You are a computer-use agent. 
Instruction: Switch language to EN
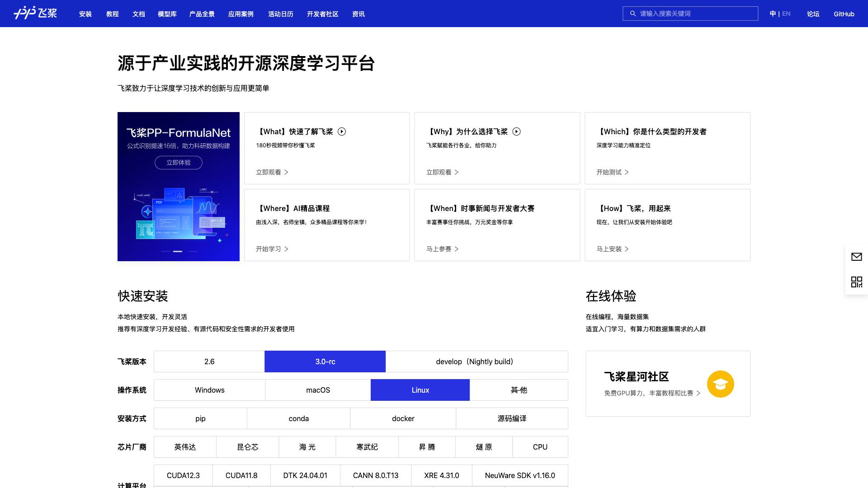coord(786,14)
